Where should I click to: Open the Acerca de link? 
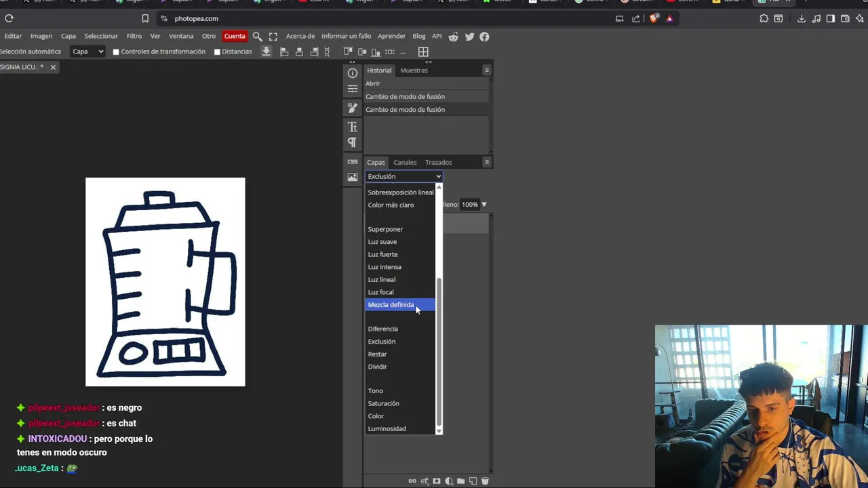point(300,37)
